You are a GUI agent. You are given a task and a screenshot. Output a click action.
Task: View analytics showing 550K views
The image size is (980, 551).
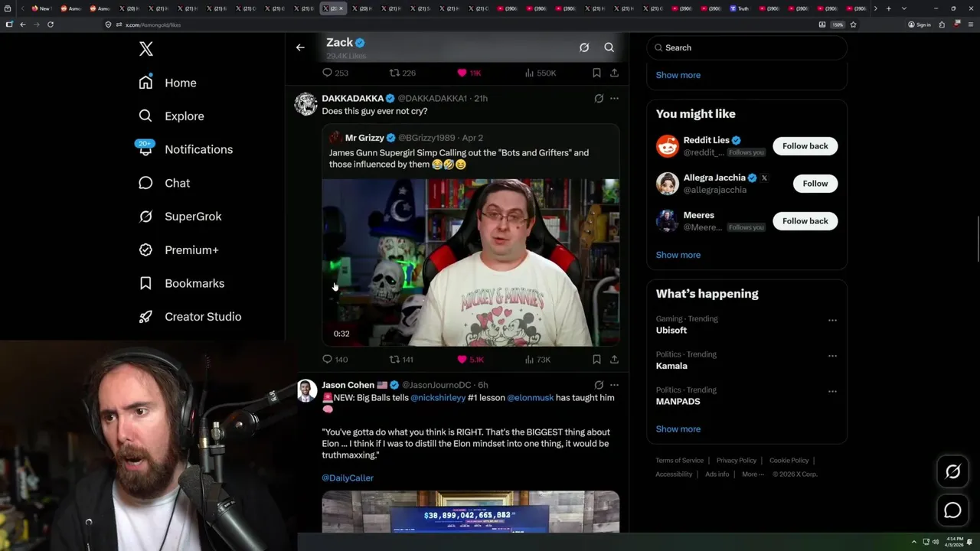pos(540,73)
